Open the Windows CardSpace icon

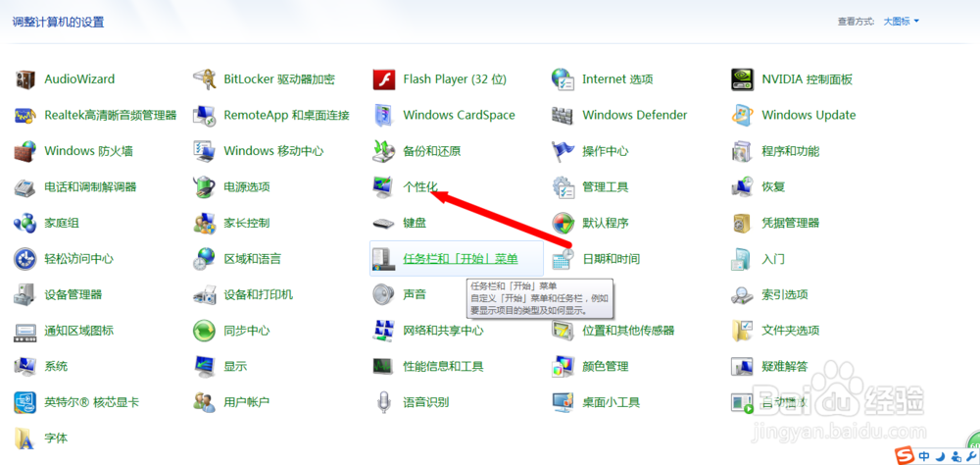click(384, 115)
